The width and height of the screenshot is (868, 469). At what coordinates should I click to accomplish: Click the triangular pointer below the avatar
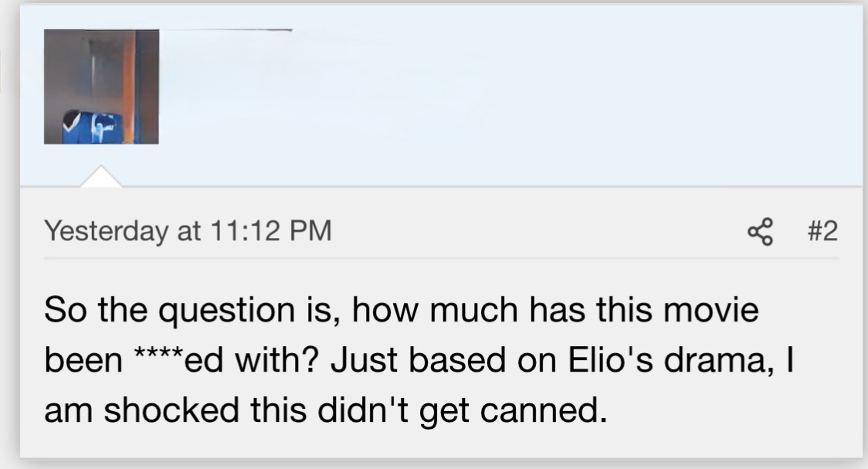click(101, 177)
